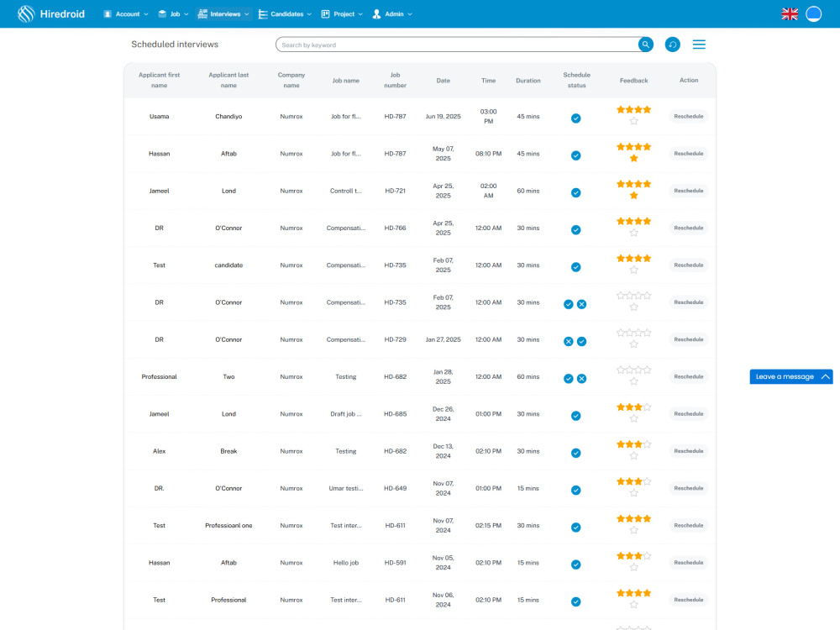
Task: Expand the Admin dropdown chevron
Action: point(410,14)
